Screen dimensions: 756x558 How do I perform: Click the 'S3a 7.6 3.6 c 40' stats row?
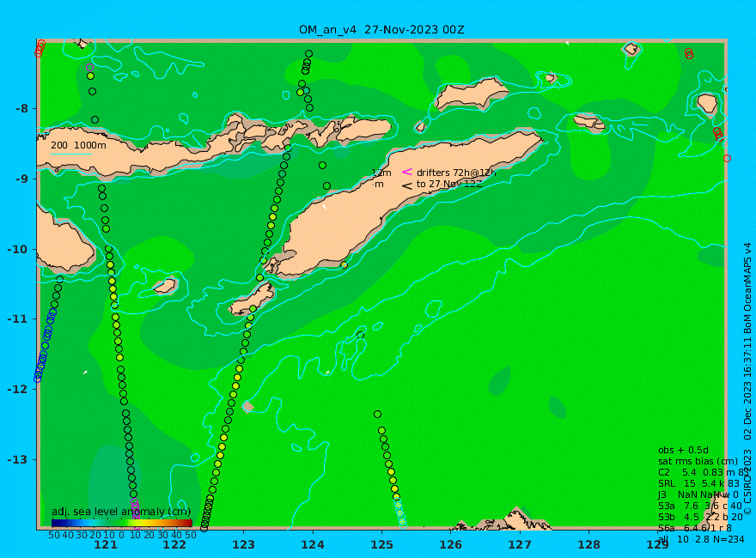700,506
